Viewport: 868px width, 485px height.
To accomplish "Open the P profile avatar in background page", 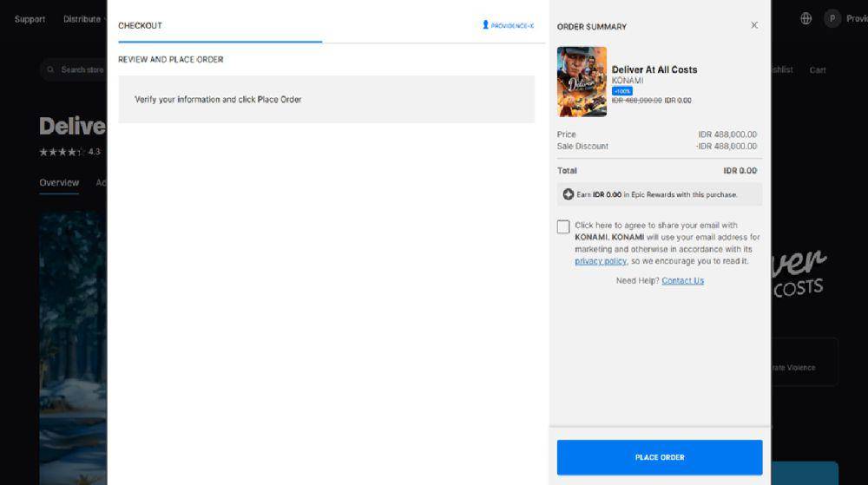I will click(832, 19).
